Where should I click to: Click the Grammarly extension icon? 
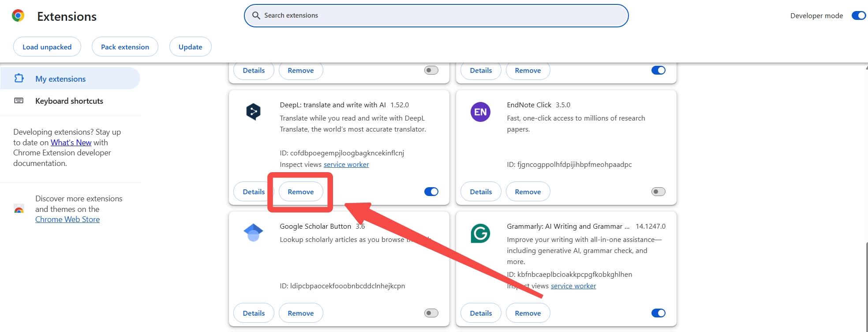[x=480, y=233]
